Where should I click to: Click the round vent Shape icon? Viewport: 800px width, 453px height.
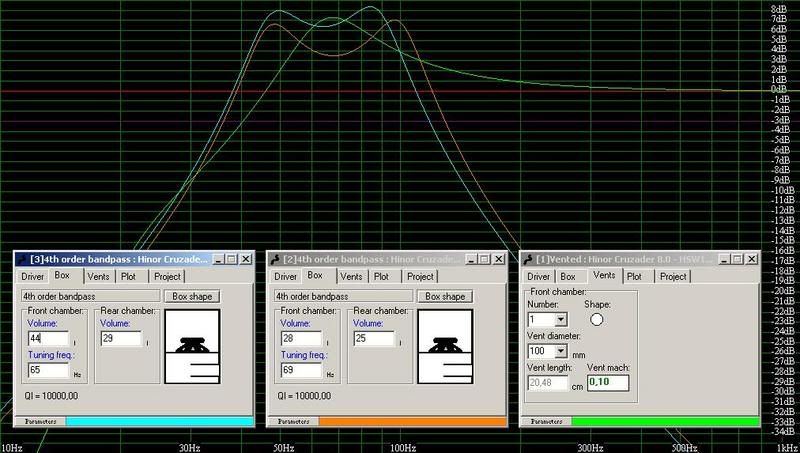click(598, 319)
